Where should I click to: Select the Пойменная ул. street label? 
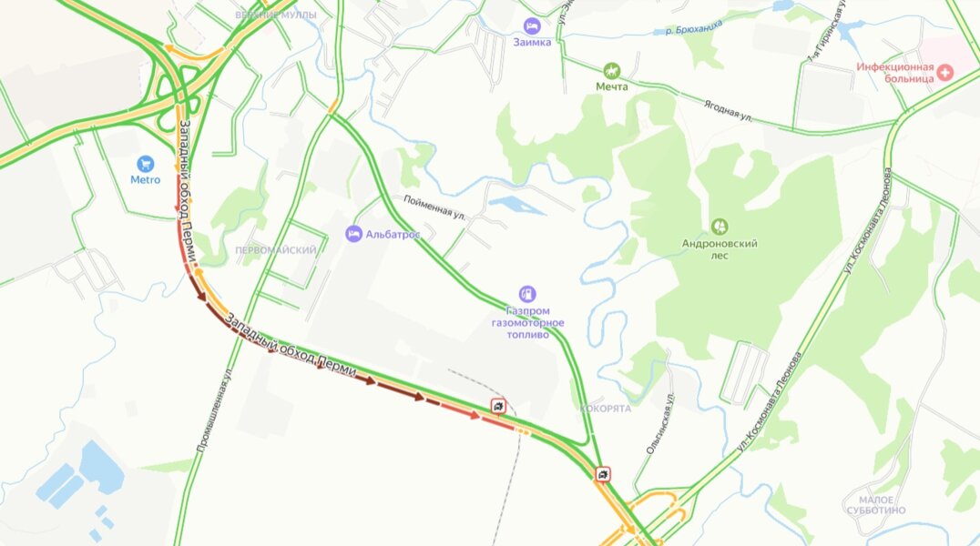(x=434, y=207)
